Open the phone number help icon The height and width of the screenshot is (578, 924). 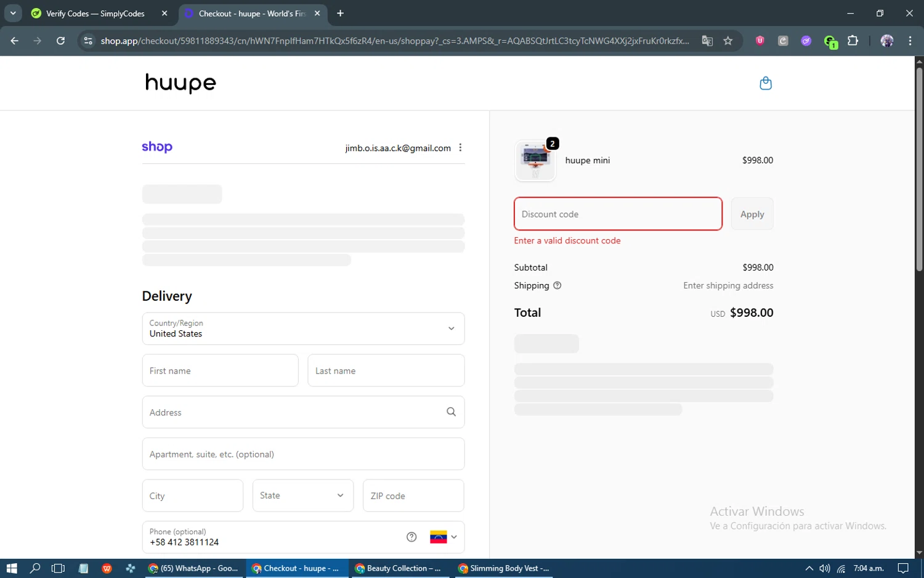411,537
